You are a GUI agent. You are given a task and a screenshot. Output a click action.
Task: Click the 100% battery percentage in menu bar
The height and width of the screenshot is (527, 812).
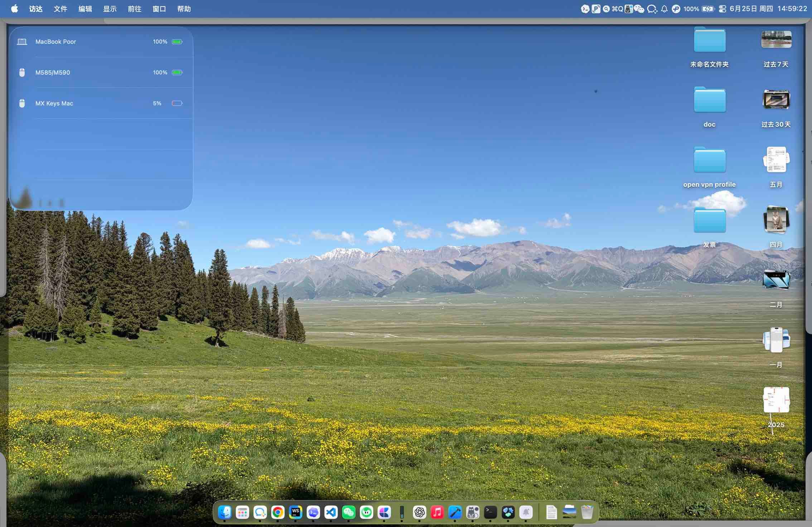click(691, 9)
